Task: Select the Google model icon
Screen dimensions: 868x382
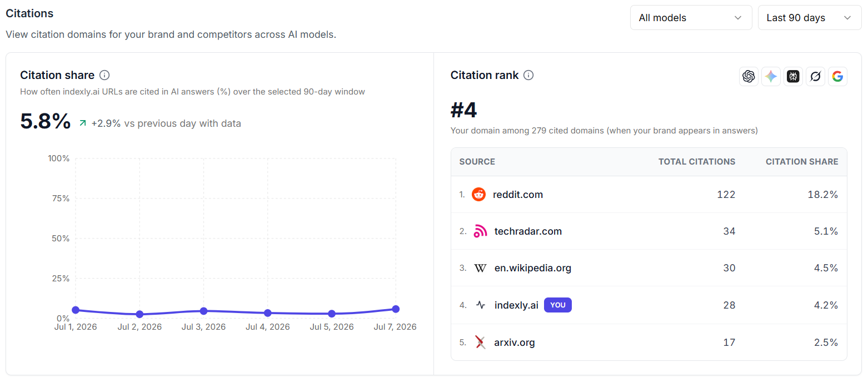Action: click(x=837, y=76)
